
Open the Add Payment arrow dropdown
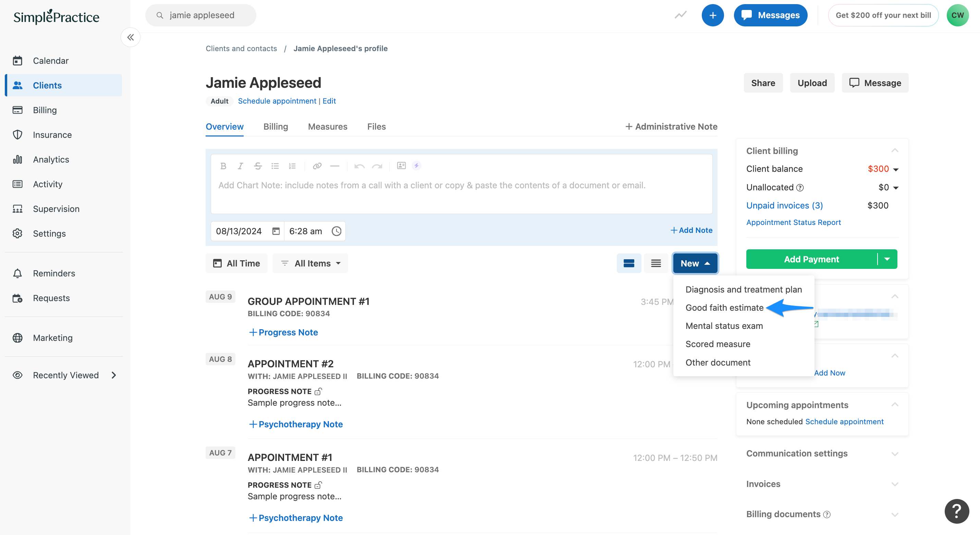[887, 259]
